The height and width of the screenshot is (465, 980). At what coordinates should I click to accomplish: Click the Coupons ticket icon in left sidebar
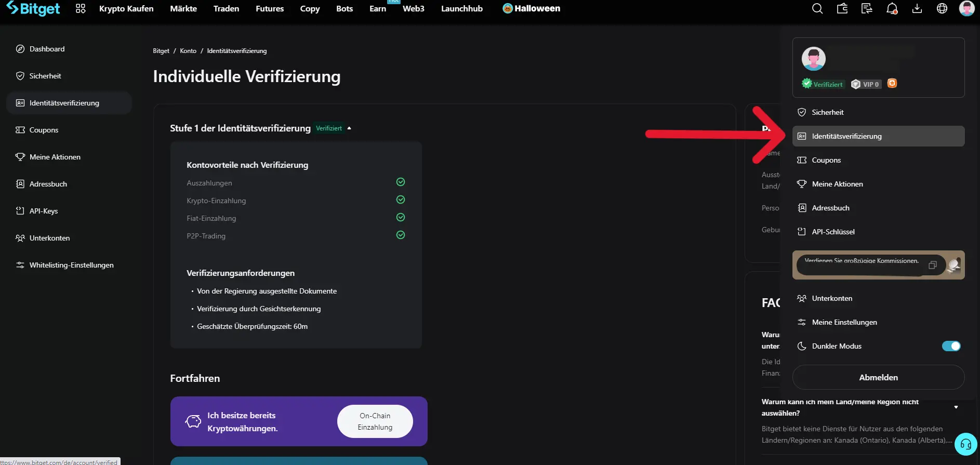pos(20,130)
